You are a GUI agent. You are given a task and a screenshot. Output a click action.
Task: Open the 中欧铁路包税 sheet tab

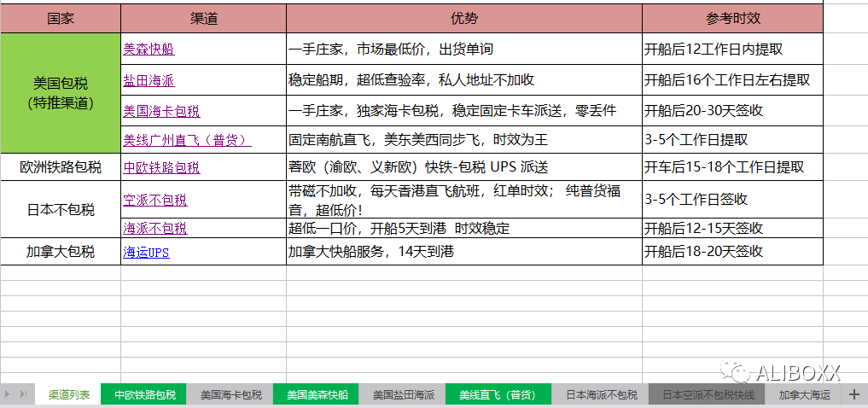coord(145,394)
